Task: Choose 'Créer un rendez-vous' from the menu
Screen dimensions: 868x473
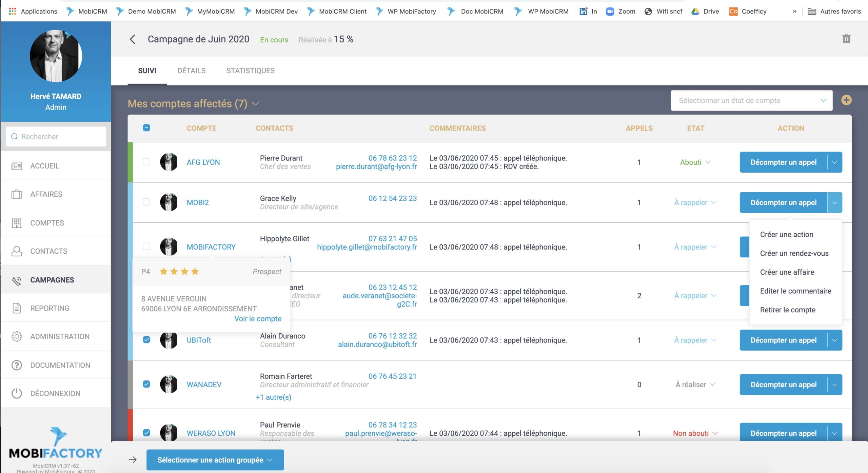Action: click(794, 253)
